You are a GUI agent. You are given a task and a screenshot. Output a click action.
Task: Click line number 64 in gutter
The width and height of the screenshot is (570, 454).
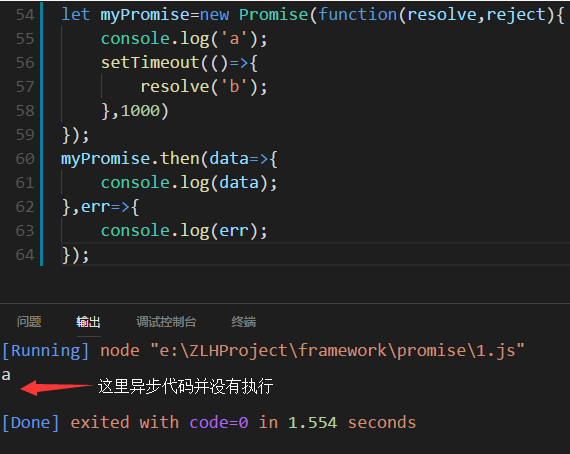click(x=25, y=255)
